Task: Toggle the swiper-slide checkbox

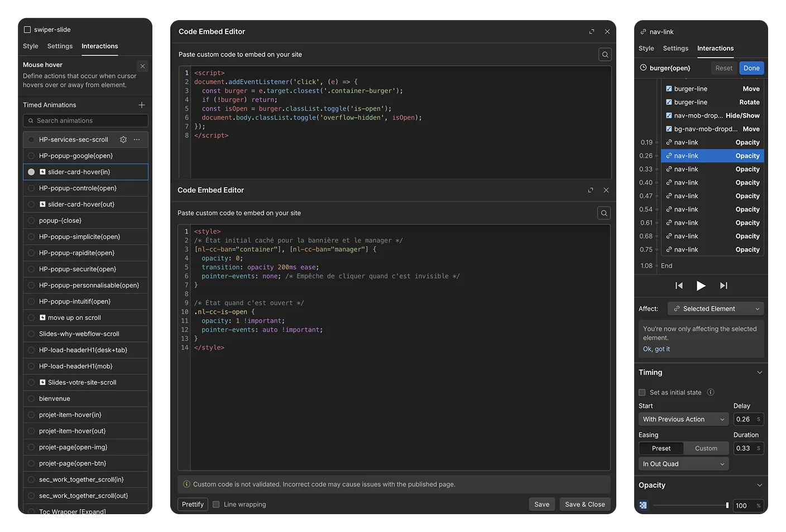Action: coord(27,29)
